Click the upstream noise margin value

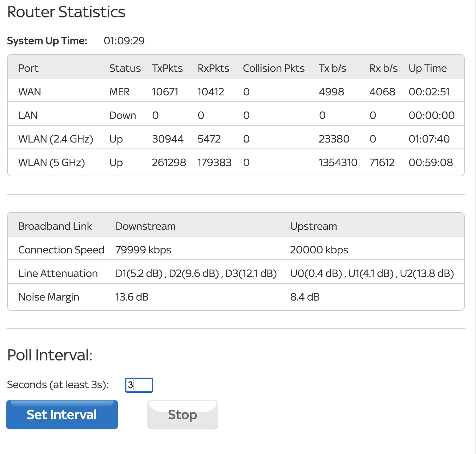(305, 297)
